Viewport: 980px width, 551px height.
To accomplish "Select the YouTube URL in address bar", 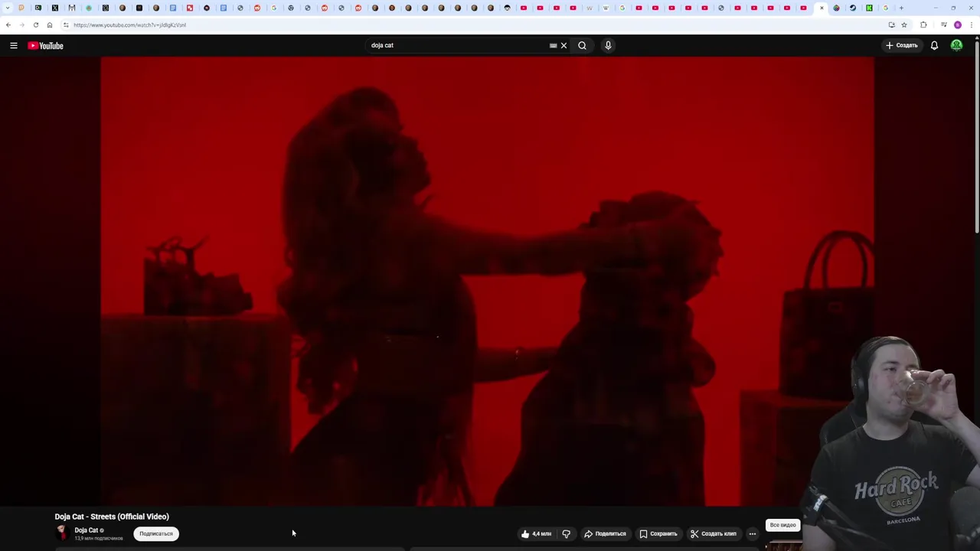I will [129, 25].
